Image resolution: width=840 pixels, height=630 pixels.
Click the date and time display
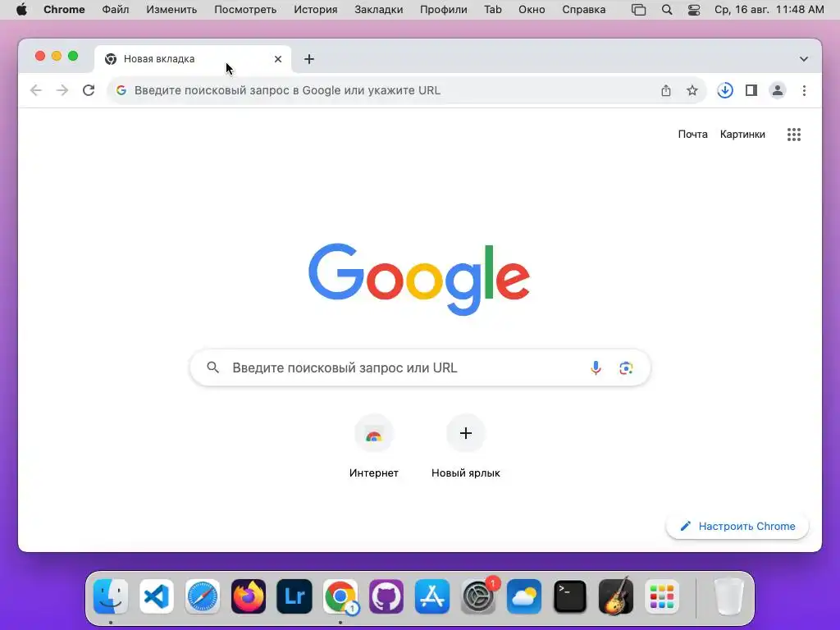click(769, 10)
